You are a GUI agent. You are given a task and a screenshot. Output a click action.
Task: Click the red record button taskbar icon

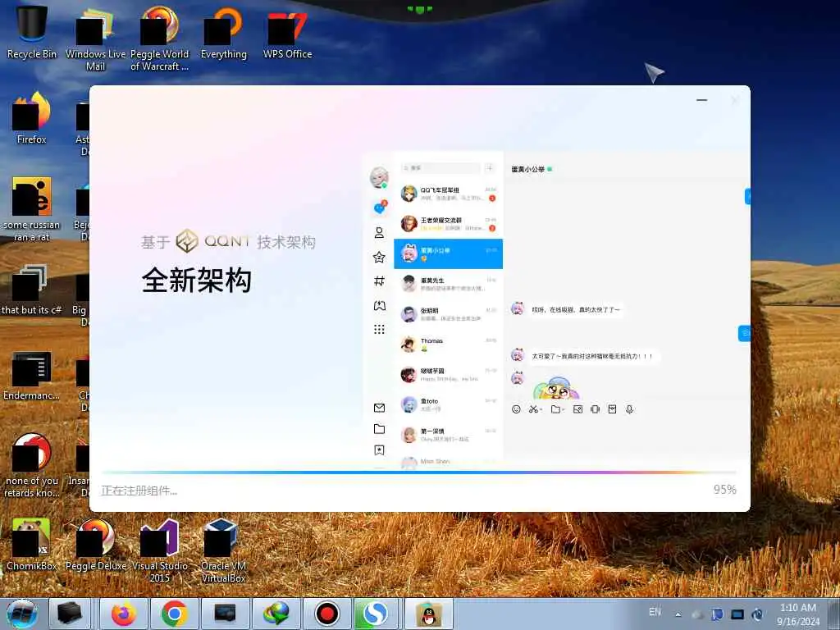tap(326, 614)
